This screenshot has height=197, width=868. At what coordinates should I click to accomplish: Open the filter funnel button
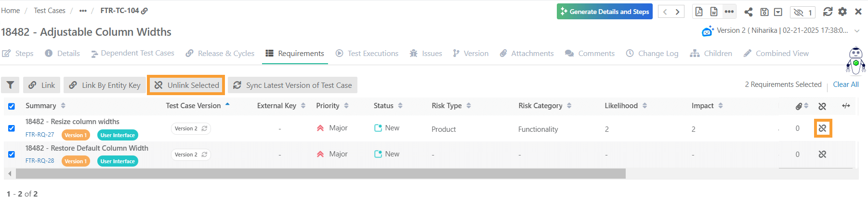10,85
